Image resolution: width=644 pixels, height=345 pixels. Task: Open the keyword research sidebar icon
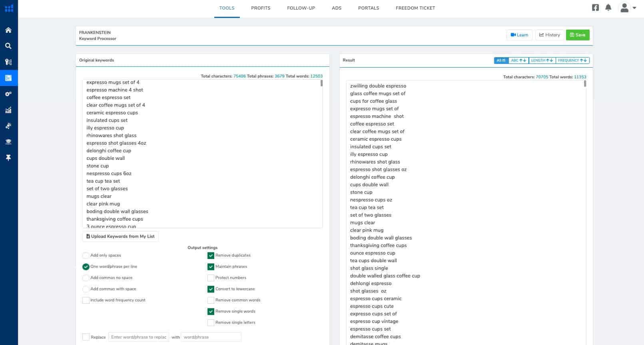pyautogui.click(x=8, y=62)
